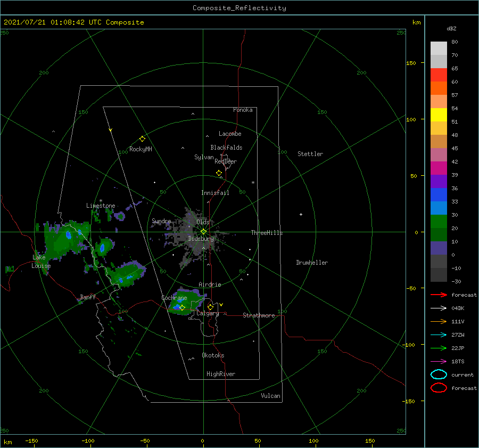
Task: Pick the yellow swatch between 54 and 51 dBZ
Action: coord(439,115)
